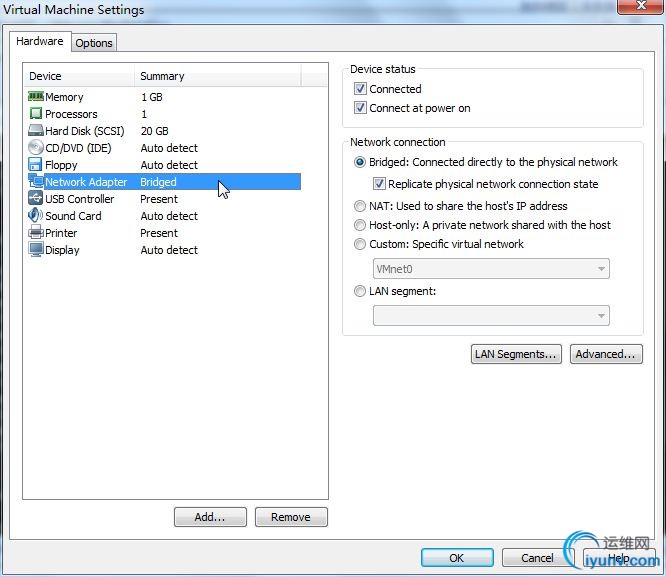Click Auto detect summary for Sound Card
666x577 pixels.
(169, 216)
